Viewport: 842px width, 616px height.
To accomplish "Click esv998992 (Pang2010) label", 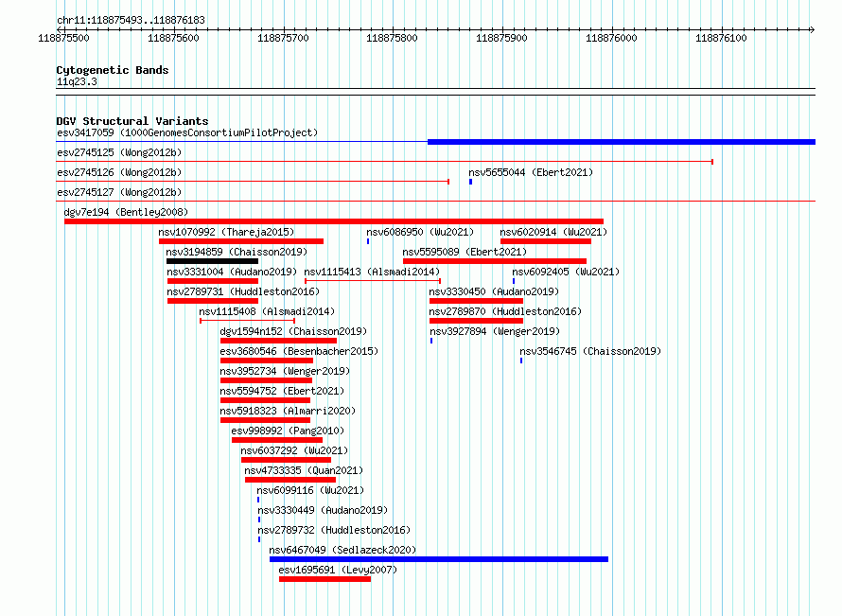I will tap(288, 431).
